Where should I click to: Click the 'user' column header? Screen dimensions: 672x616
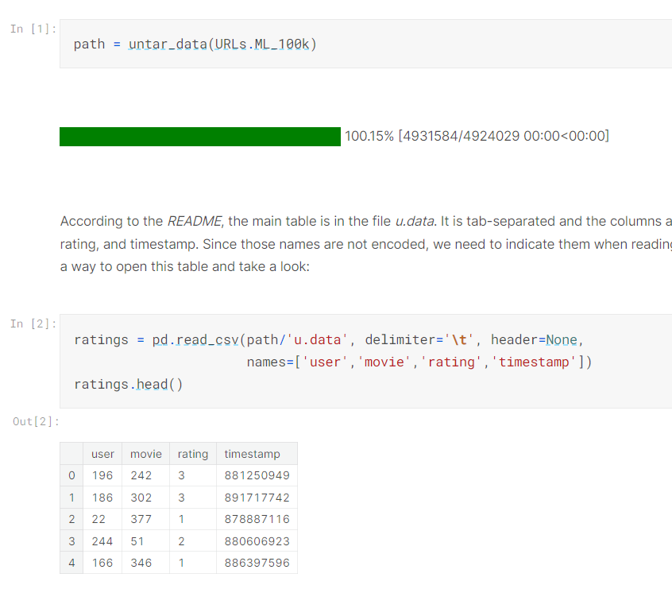click(x=102, y=454)
